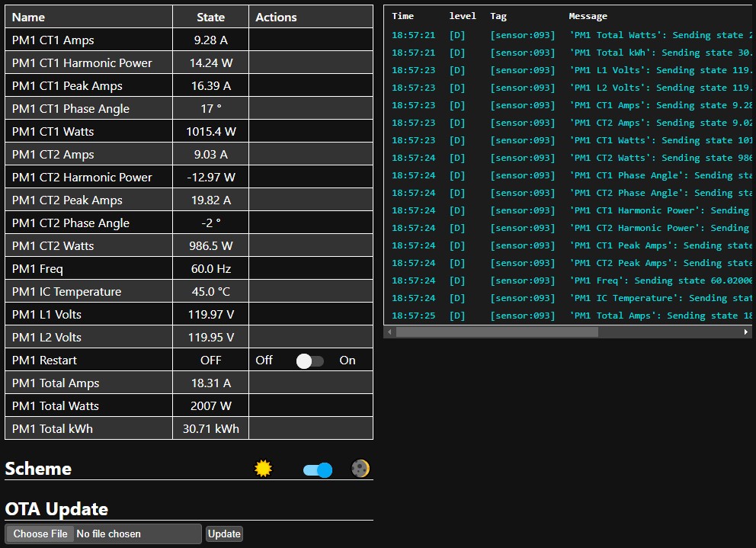
Task: Click log message 'PM1 Total Amps' entry
Action: pyautogui.click(x=661, y=316)
